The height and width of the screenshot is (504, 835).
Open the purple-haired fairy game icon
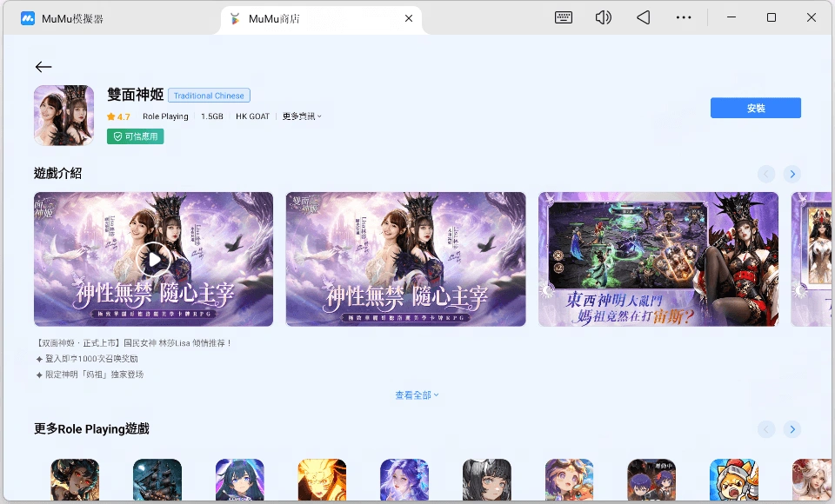(404, 481)
